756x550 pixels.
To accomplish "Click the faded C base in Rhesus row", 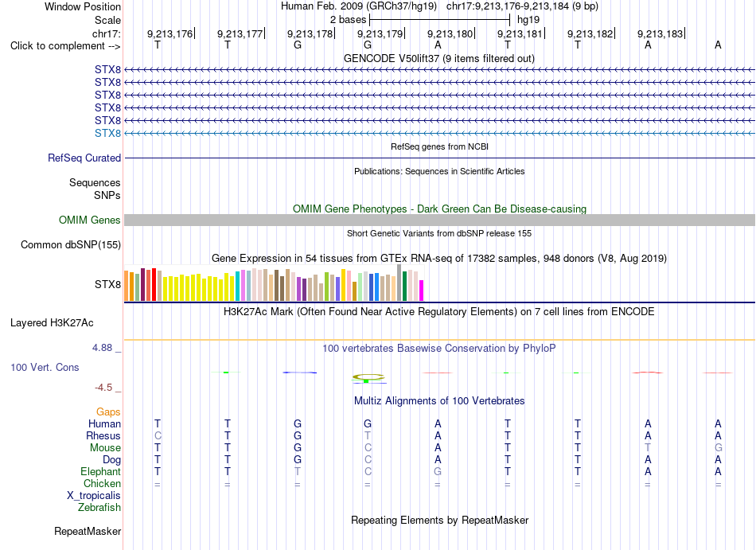I will (158, 435).
